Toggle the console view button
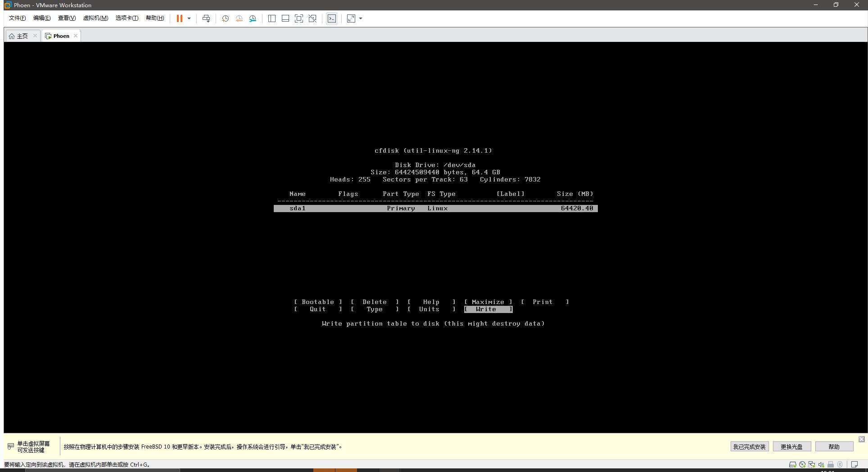 pyautogui.click(x=332, y=18)
